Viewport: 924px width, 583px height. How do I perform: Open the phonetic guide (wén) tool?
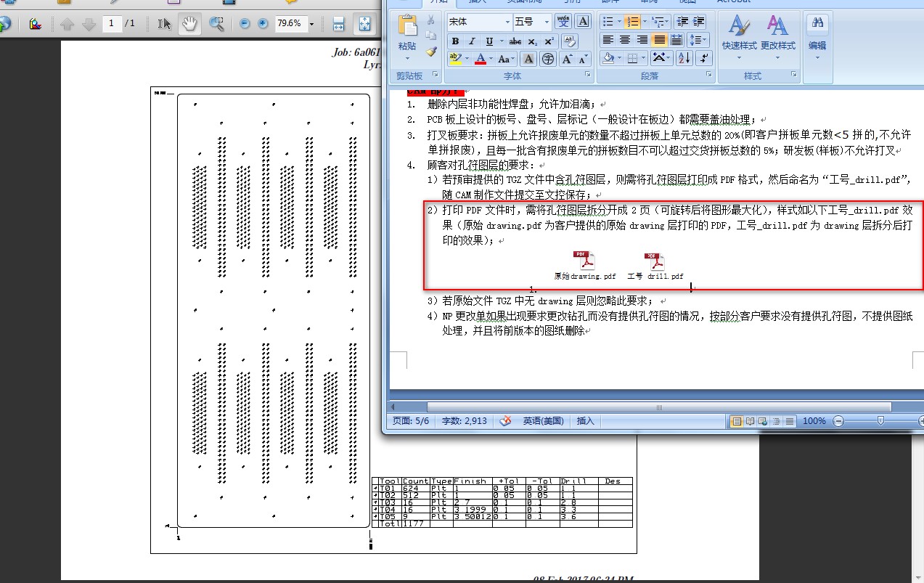[563, 22]
